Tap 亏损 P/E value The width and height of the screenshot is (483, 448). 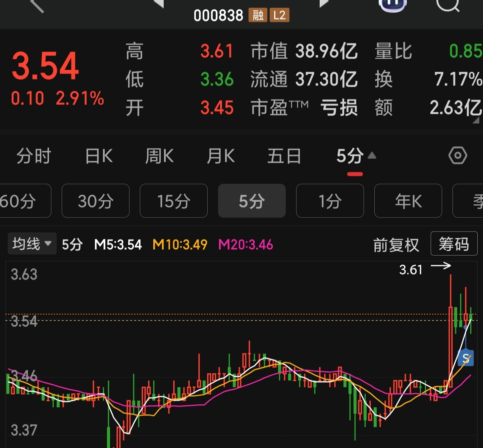point(339,108)
